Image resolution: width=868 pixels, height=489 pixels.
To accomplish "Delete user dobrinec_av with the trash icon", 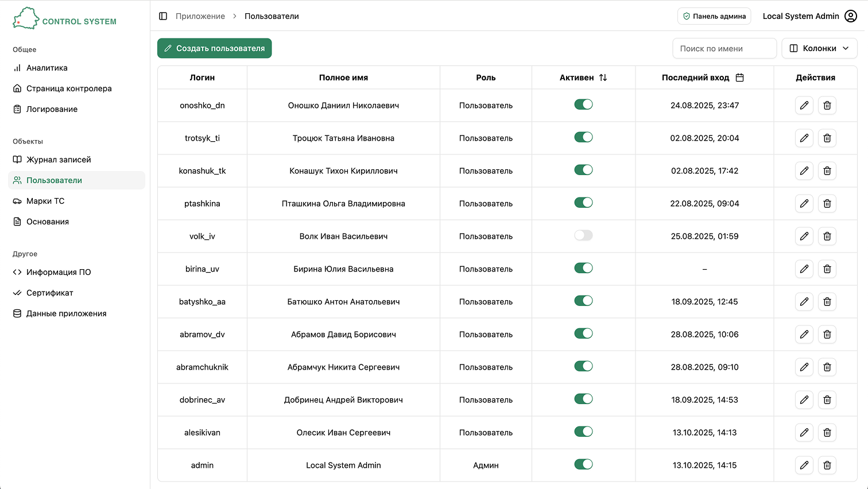I will 827,400.
